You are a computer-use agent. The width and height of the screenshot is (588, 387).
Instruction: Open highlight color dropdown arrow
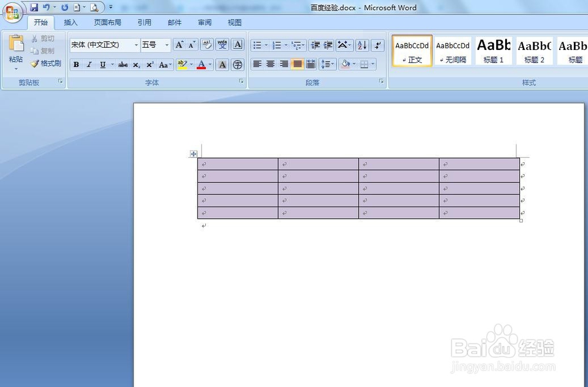tap(191, 65)
